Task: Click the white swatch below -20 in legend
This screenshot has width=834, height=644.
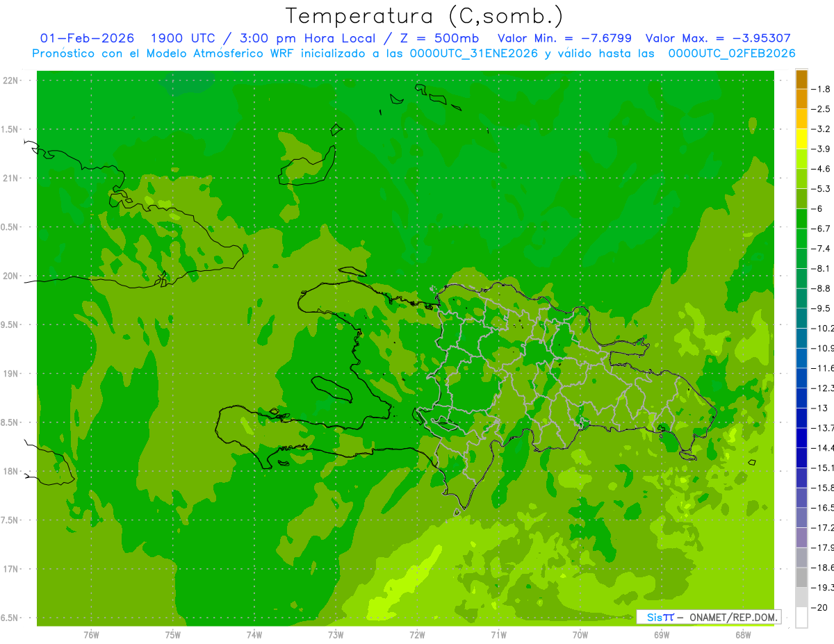Action: [801, 618]
